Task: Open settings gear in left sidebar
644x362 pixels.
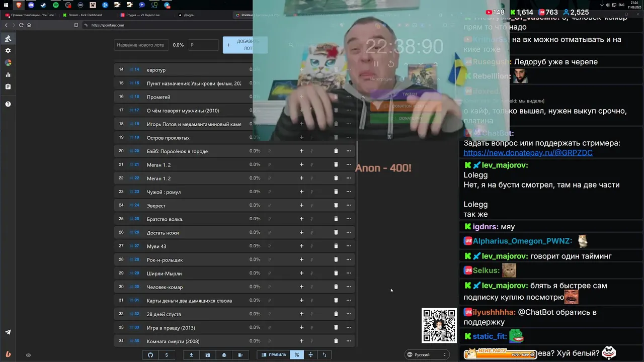Action: tap(8, 51)
